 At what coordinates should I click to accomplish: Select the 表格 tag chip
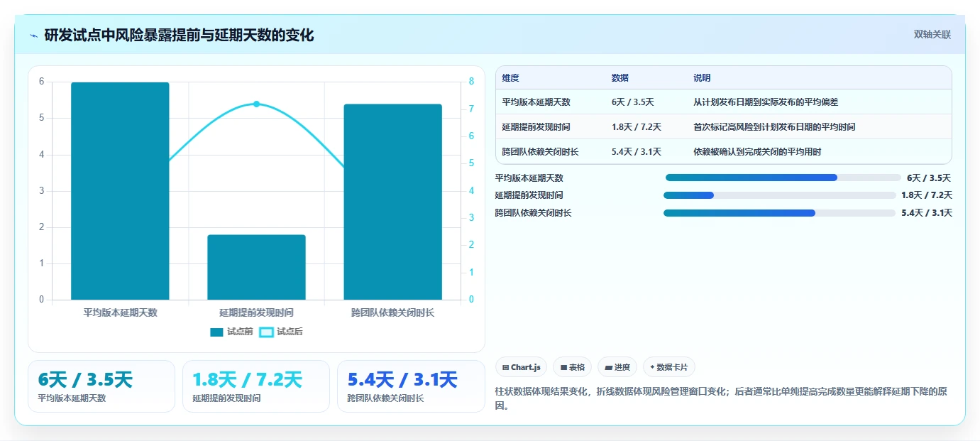573,367
